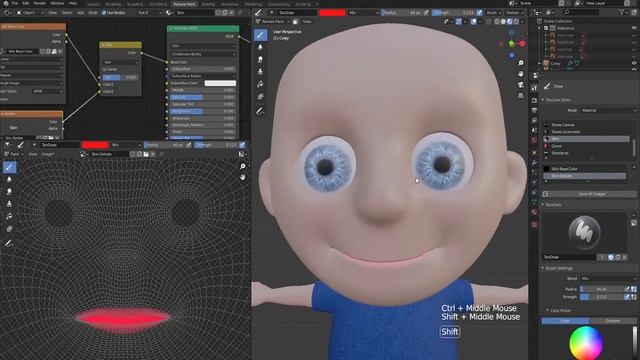Collapse the Texture Slots panel
640x360 pixels.
pos(543,100)
